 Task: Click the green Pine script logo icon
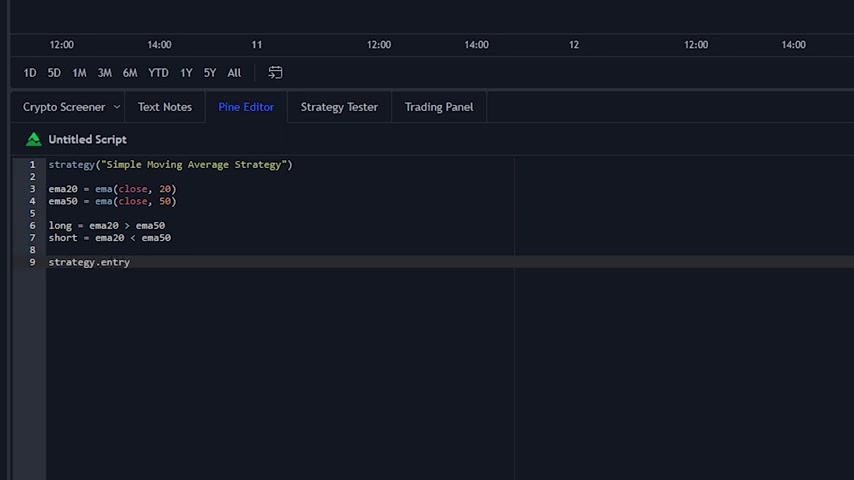tap(33, 139)
